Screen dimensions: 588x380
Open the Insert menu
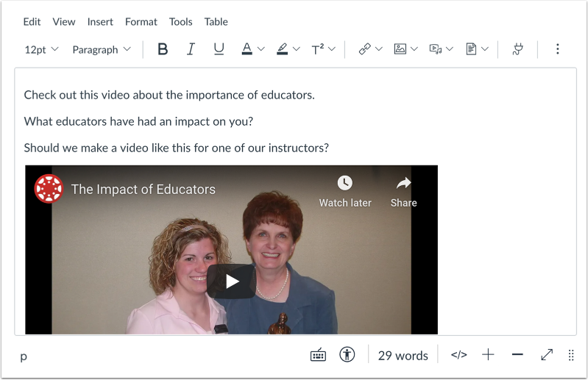click(100, 22)
